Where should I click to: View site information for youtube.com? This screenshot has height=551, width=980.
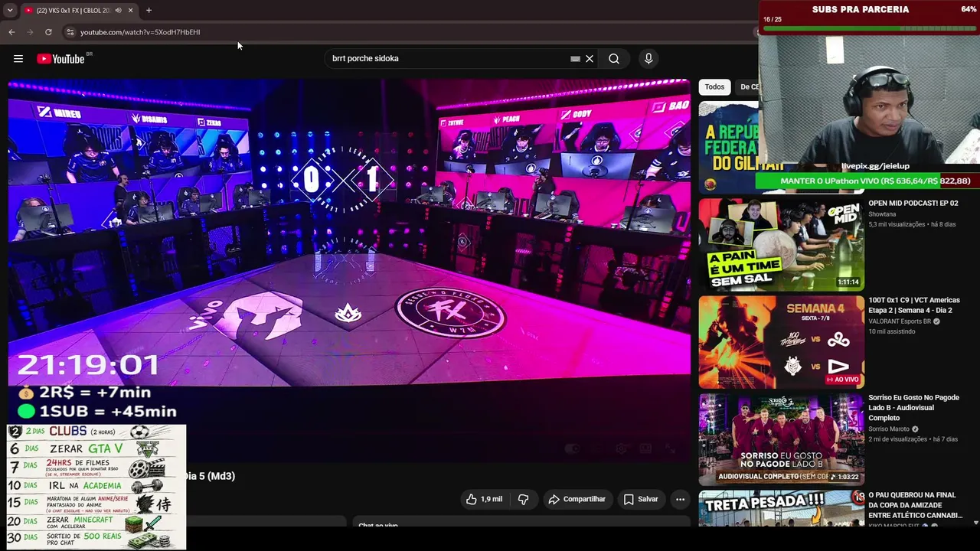point(70,32)
